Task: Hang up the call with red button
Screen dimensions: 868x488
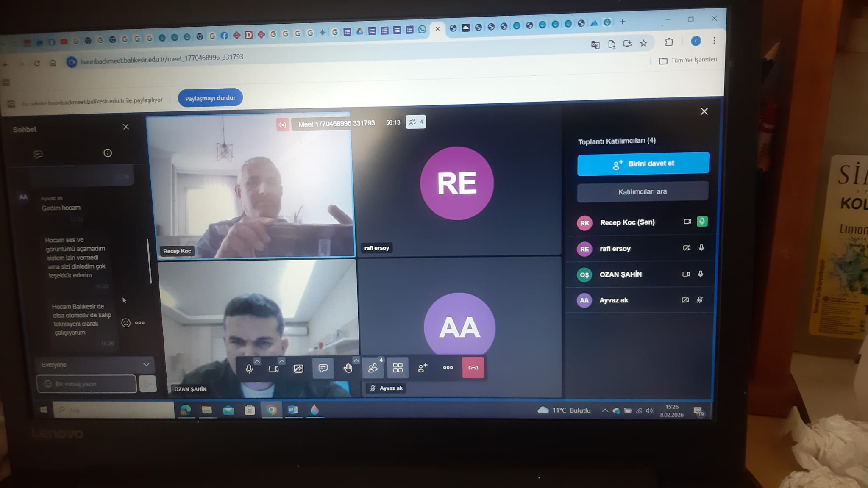Action: tap(473, 367)
